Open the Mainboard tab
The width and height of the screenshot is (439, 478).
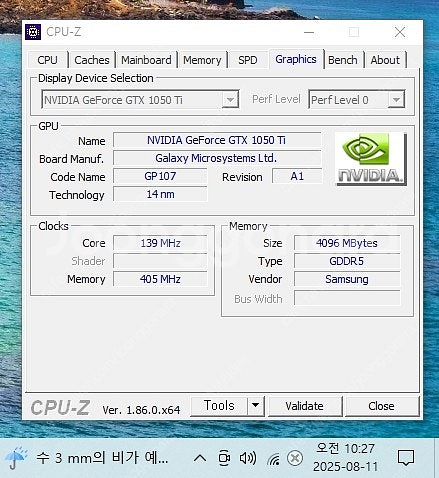click(146, 60)
